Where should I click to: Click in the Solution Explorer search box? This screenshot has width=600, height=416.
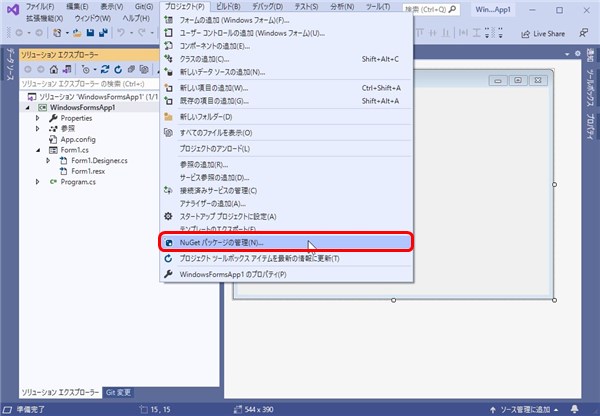89,83
